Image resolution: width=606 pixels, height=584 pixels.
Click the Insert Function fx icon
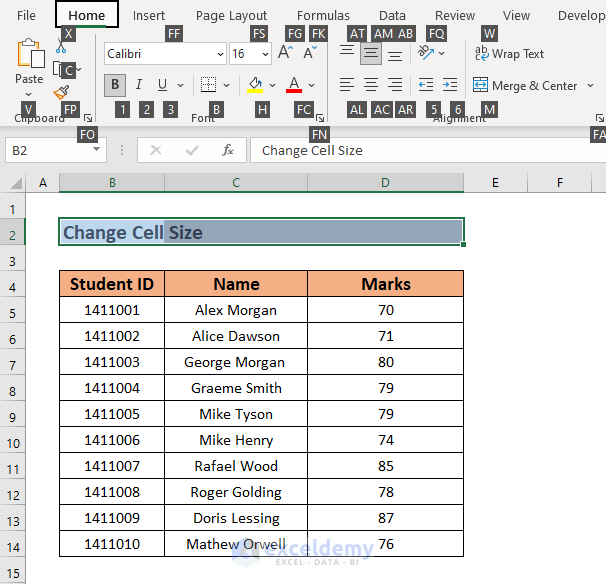coord(228,150)
